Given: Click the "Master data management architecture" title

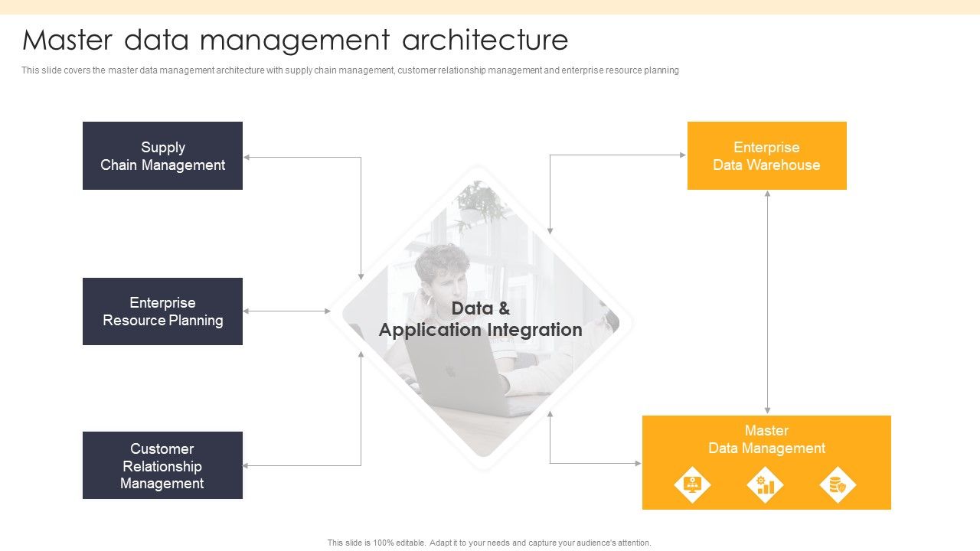Looking at the screenshot, I should point(296,40).
